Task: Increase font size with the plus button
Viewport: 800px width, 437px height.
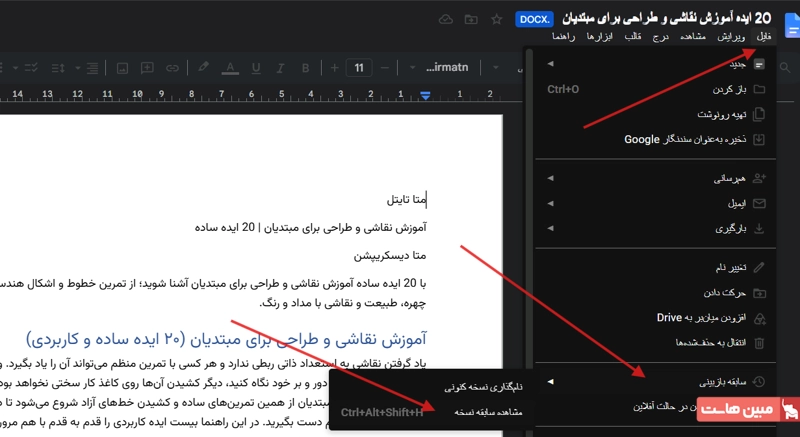Action: pos(334,68)
